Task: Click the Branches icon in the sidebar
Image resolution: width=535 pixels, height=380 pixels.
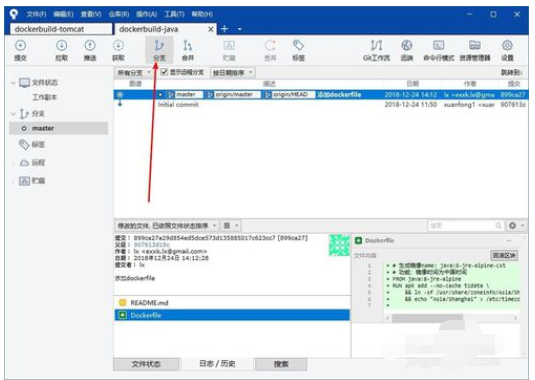Action: tap(24, 113)
